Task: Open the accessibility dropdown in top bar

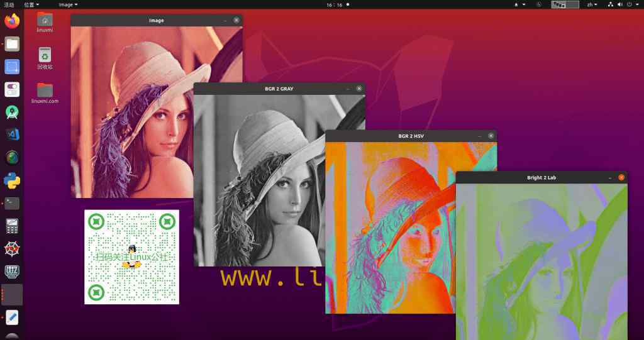Action: pos(519,5)
